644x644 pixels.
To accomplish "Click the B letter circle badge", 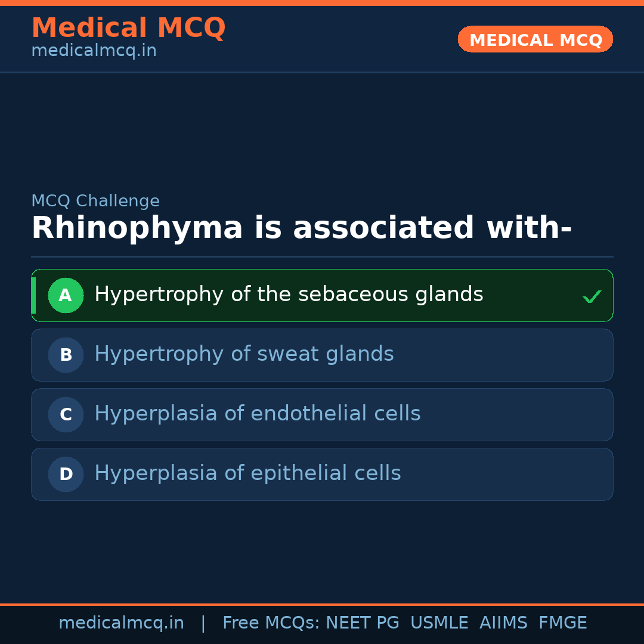I will click(x=66, y=355).
